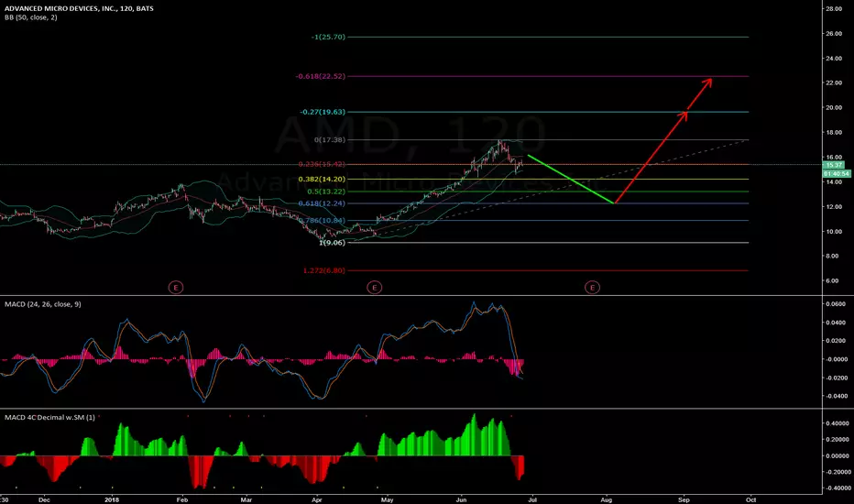Click the Sep label on time axis

[x=684, y=499]
